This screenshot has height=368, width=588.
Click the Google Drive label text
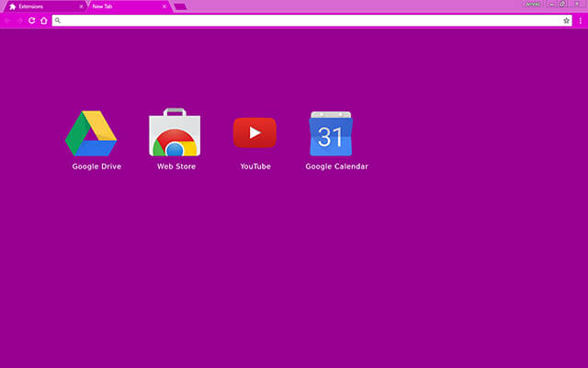[x=96, y=167]
